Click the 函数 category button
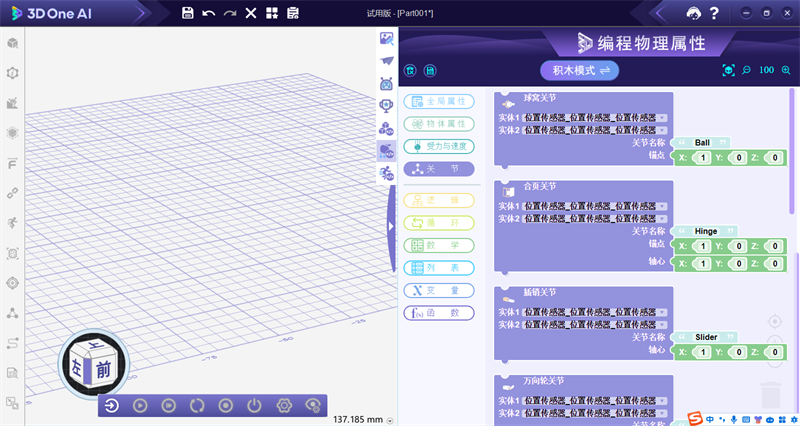Screen dimensions: 800x426 tap(439, 313)
